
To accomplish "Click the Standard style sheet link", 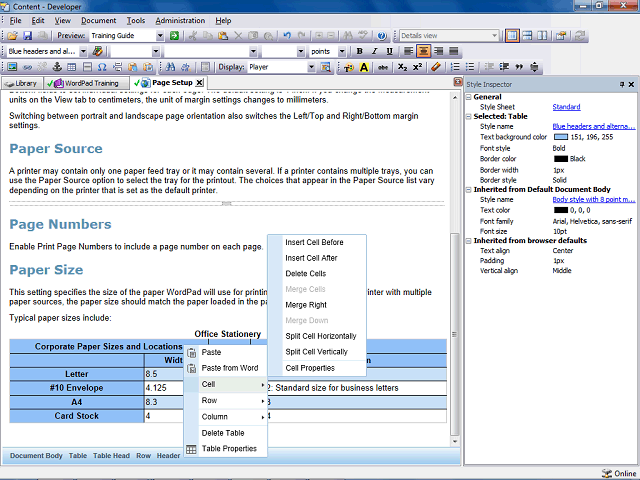I will point(566,107).
